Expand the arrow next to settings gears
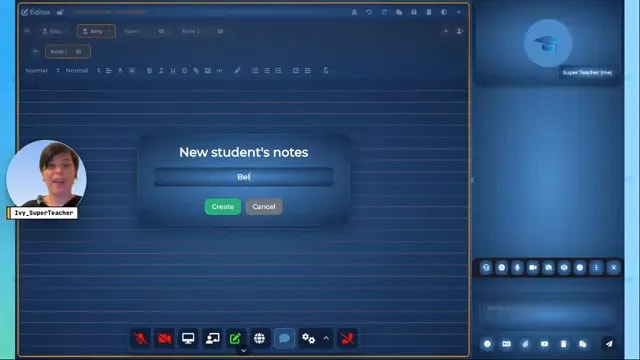This screenshot has height=360, width=640. (326, 338)
